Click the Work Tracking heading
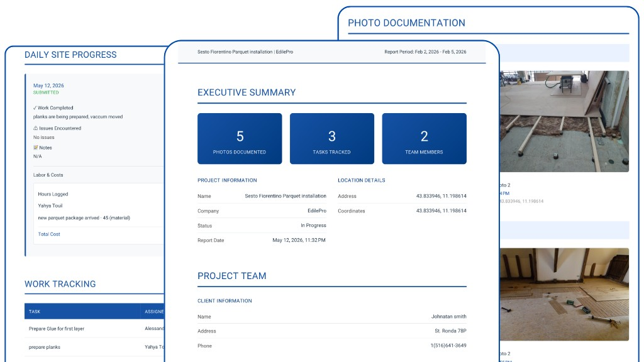Viewport: 644px width, 362px height. click(60, 284)
